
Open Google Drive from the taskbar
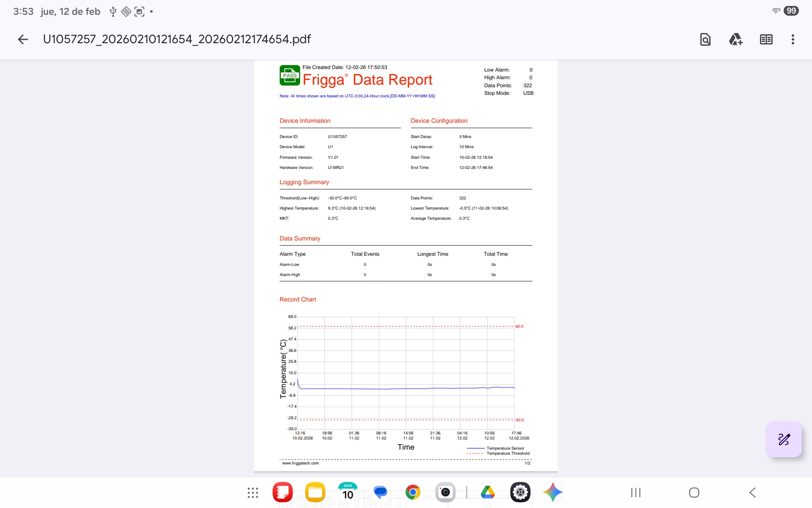pos(488,492)
